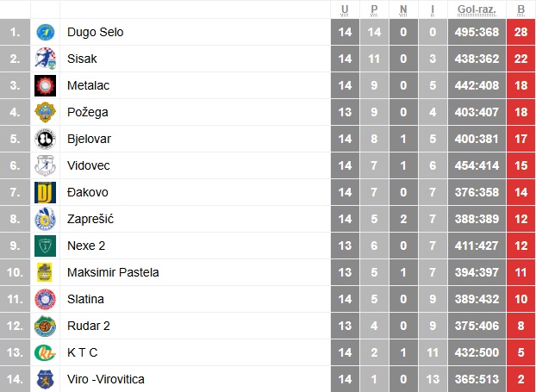Open the Nexe 2 green shield logo
Viewport: 536px width, 392px height.
45,246
